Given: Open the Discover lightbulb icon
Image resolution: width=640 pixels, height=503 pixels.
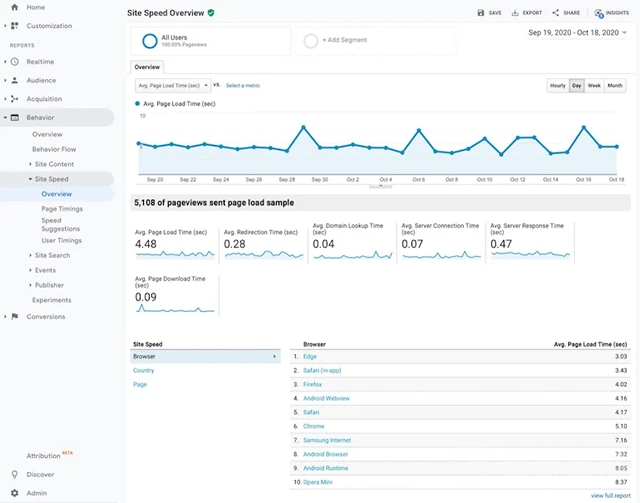Looking at the screenshot, I should tap(14, 474).
